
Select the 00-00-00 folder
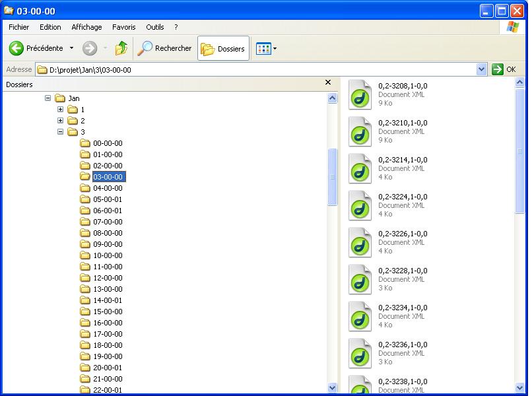coord(102,143)
